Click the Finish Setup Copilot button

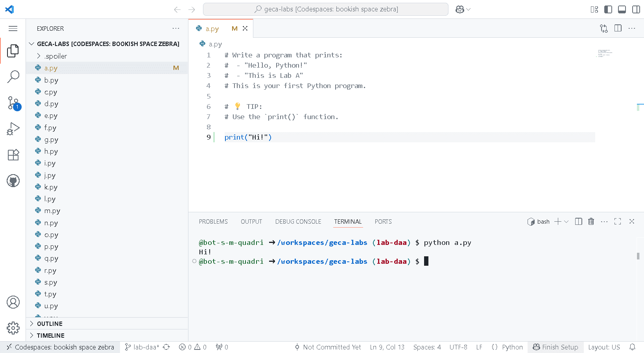(x=555, y=347)
